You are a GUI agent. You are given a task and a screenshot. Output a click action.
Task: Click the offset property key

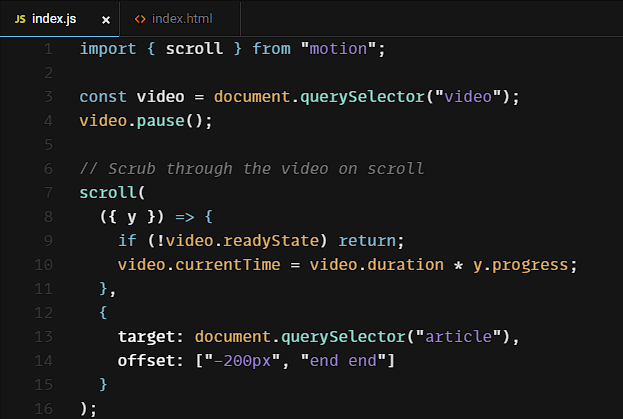tap(146, 360)
